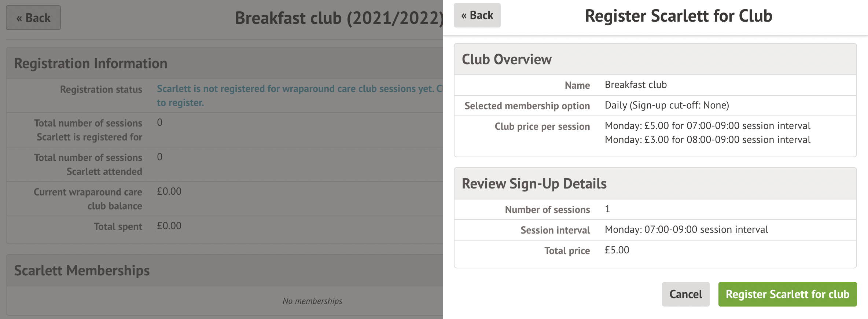Click the Monday £5.00 07:00-09:00 price line
Image resolution: width=868 pixels, height=319 pixels.
pyautogui.click(x=707, y=126)
